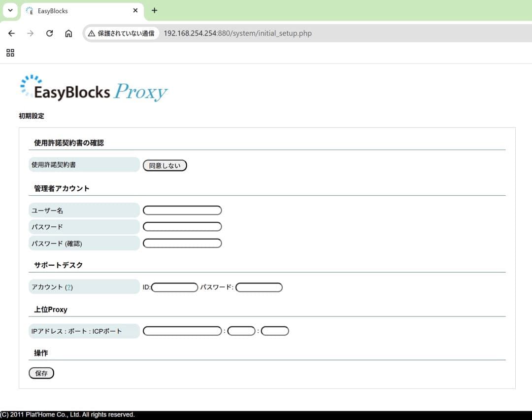
Task: Click the browser back arrow
Action: 11,33
